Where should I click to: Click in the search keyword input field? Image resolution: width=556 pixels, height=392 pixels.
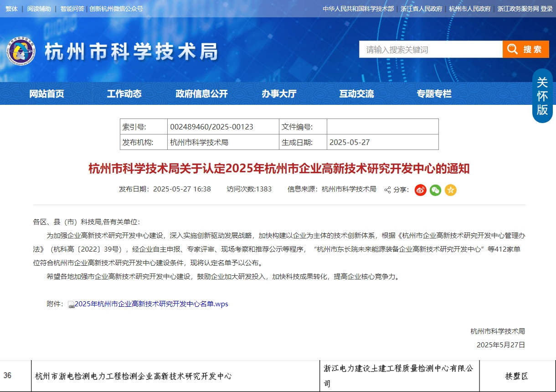coord(430,49)
